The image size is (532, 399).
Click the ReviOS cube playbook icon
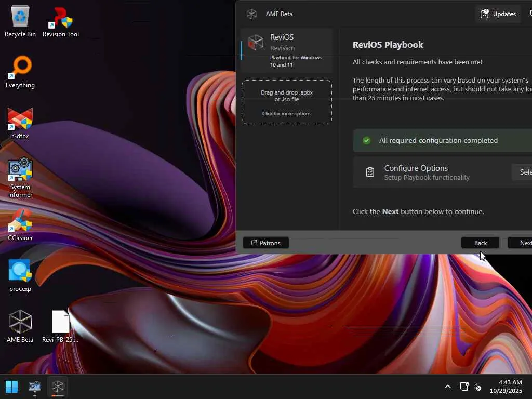pyautogui.click(x=256, y=43)
